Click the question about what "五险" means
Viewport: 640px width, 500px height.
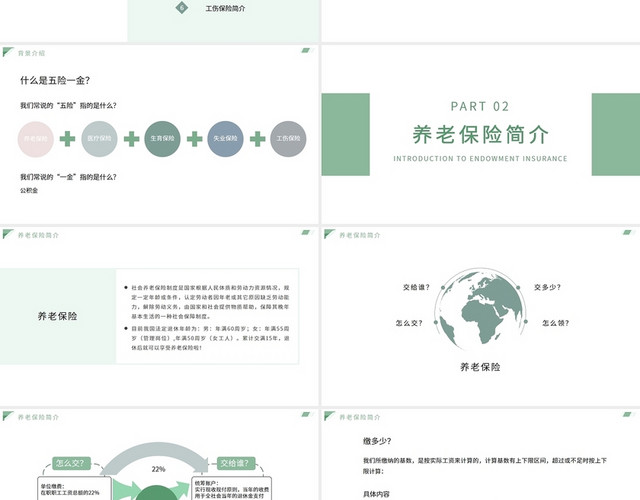coord(68,105)
